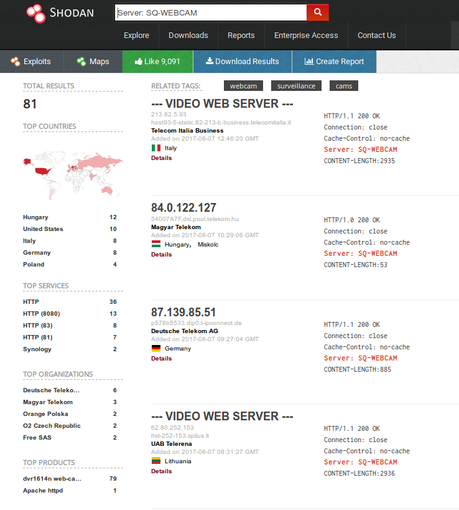
Task: Open the Reports menu item
Action: coord(241,35)
